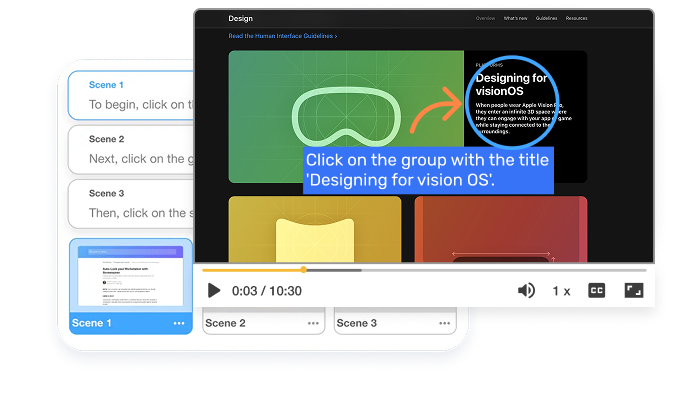Click the blue caption 'Click on the group'

click(428, 170)
